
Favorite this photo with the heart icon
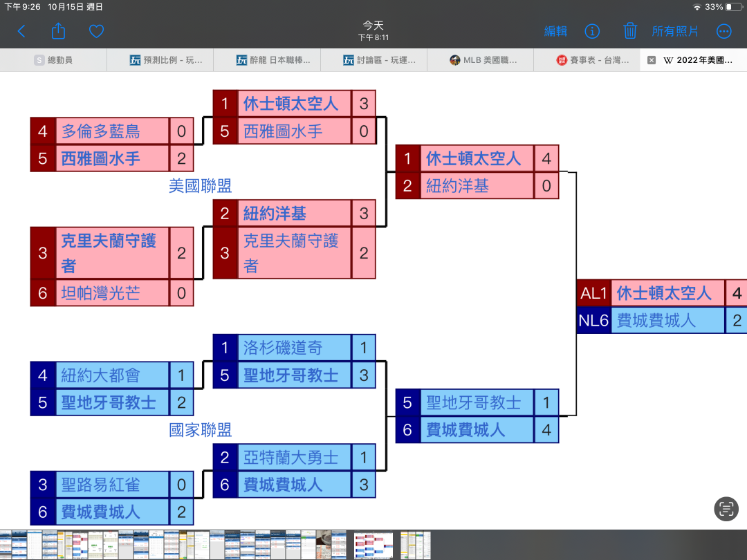96,31
